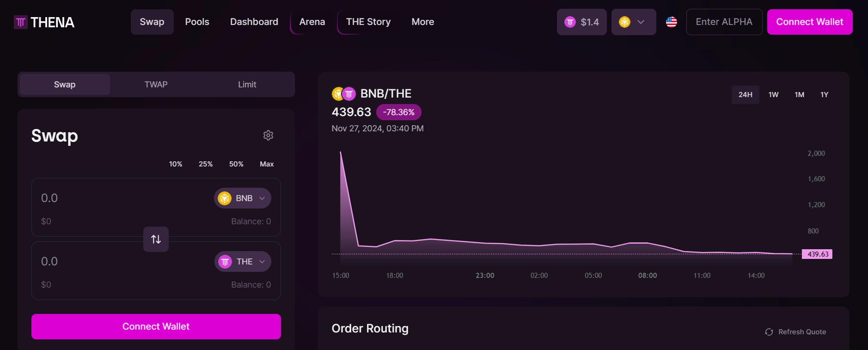Click the 08:00 chart time label
Image resolution: width=868 pixels, height=350 pixels.
click(648, 276)
